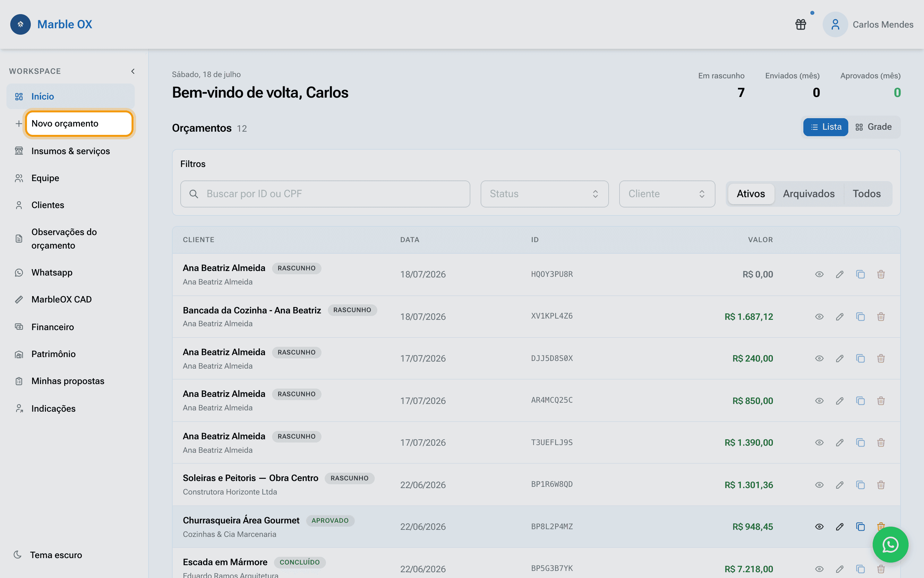The width and height of the screenshot is (924, 578).
Task: View budget T3UEFLJ9S with eye icon
Action: point(819,443)
